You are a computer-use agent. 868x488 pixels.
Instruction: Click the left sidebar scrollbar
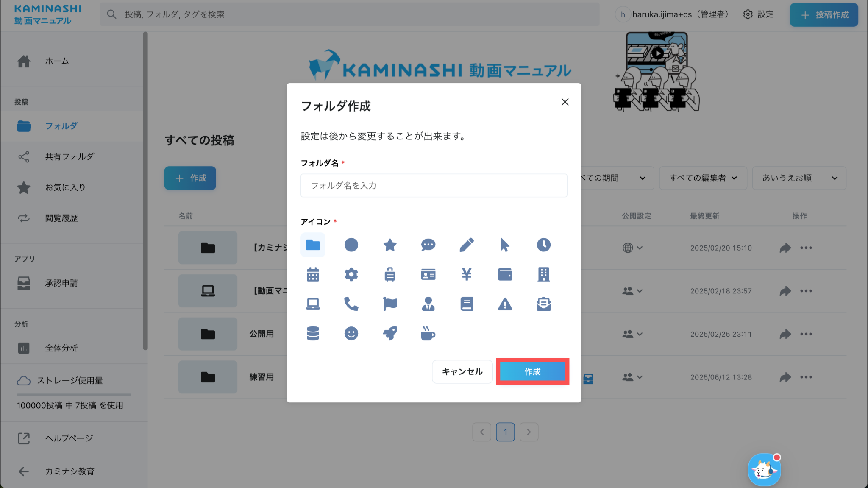(145, 191)
